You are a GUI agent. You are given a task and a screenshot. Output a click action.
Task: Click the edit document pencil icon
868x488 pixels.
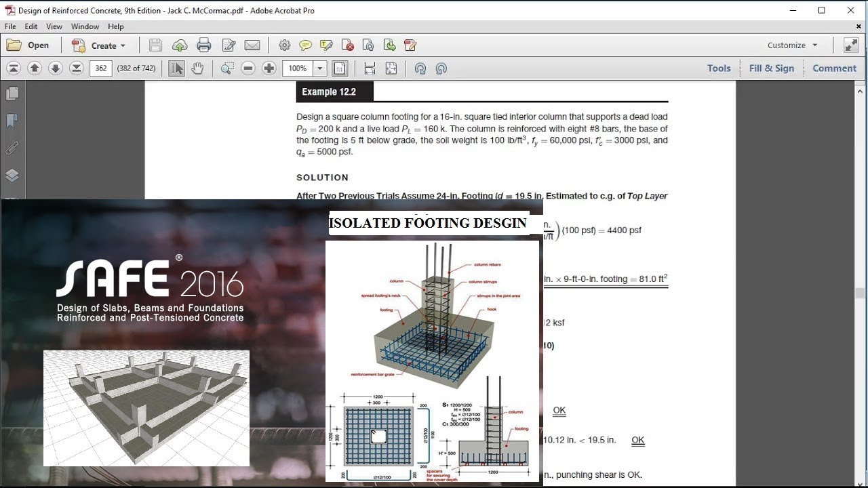coord(229,45)
